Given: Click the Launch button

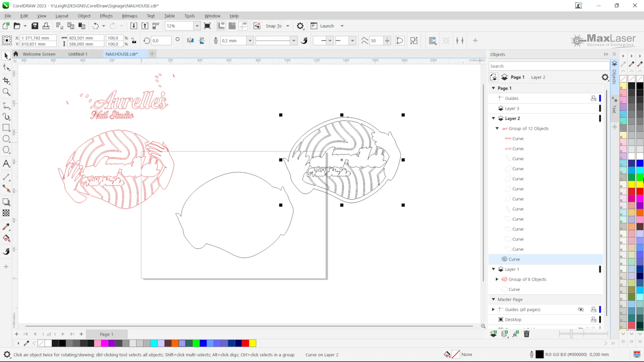Looking at the screenshot, I should tap(322, 26).
